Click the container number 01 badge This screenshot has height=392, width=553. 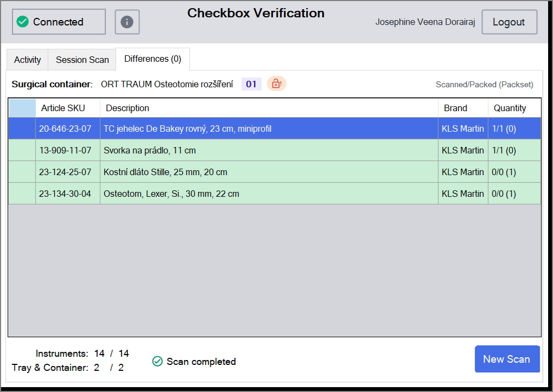[251, 84]
